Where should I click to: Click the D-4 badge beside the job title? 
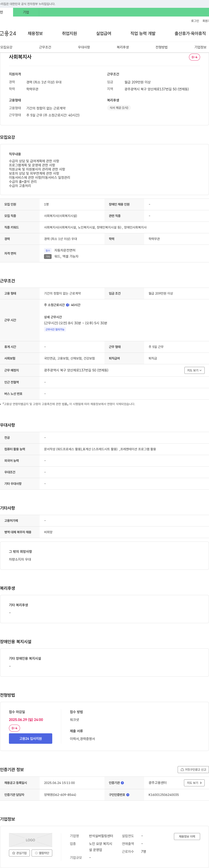coord(194,57)
